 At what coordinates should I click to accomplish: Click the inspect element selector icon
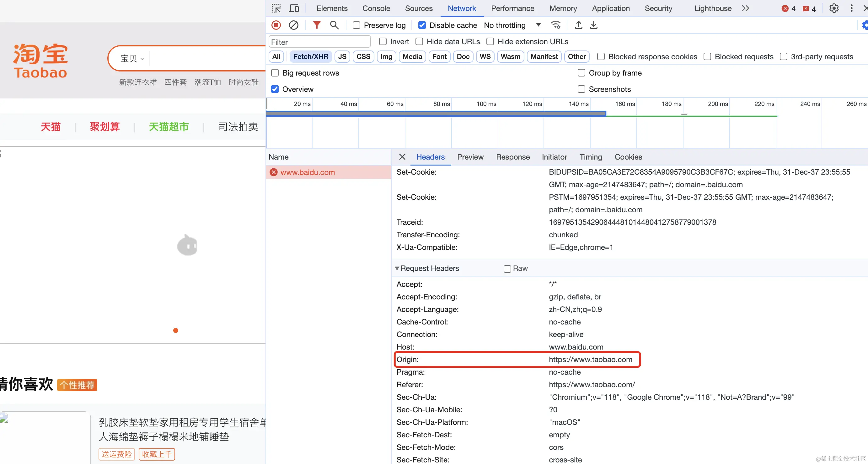[276, 8]
